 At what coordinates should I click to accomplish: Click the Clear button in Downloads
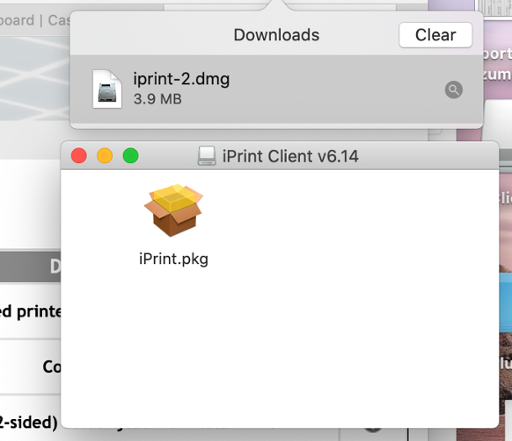(435, 35)
